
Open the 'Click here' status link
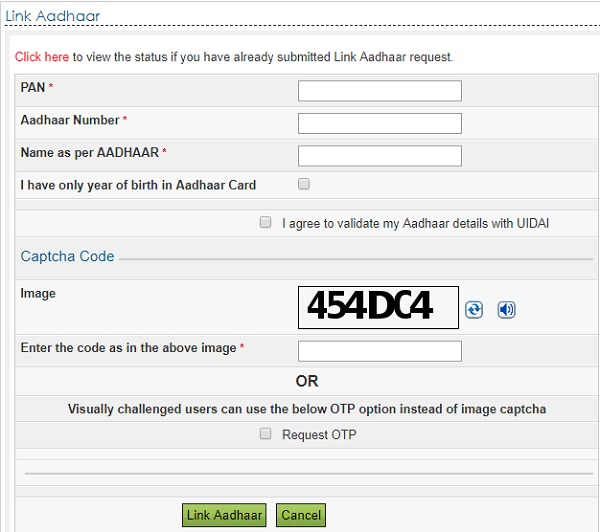(x=42, y=57)
